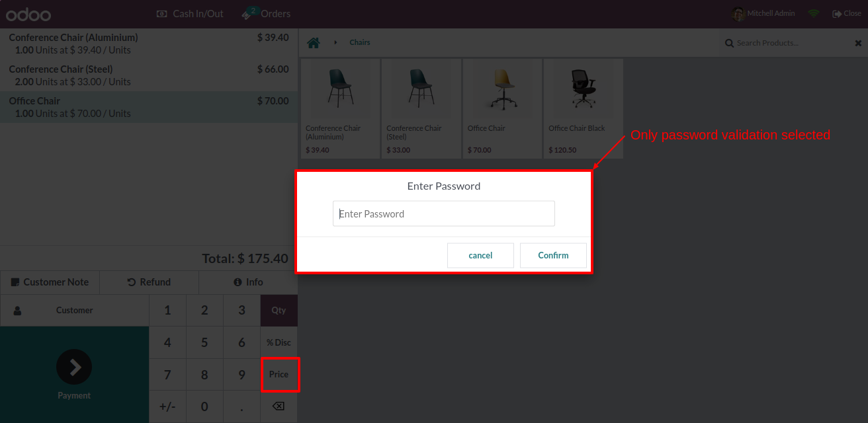Click the Info button

[x=248, y=282]
